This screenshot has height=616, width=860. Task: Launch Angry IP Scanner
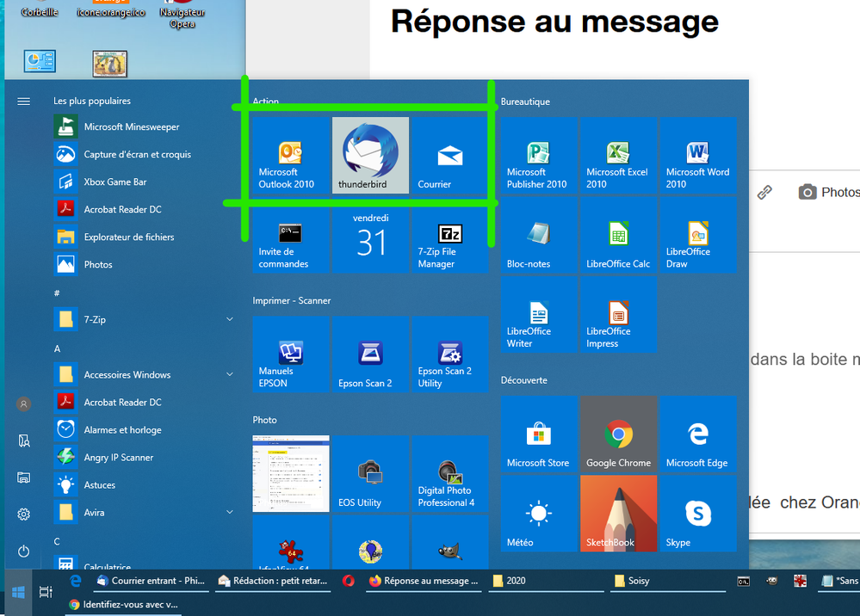(x=145, y=457)
